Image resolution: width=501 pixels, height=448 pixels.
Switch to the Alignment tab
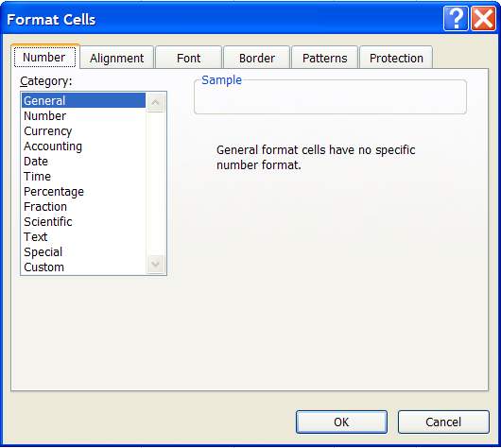(117, 58)
